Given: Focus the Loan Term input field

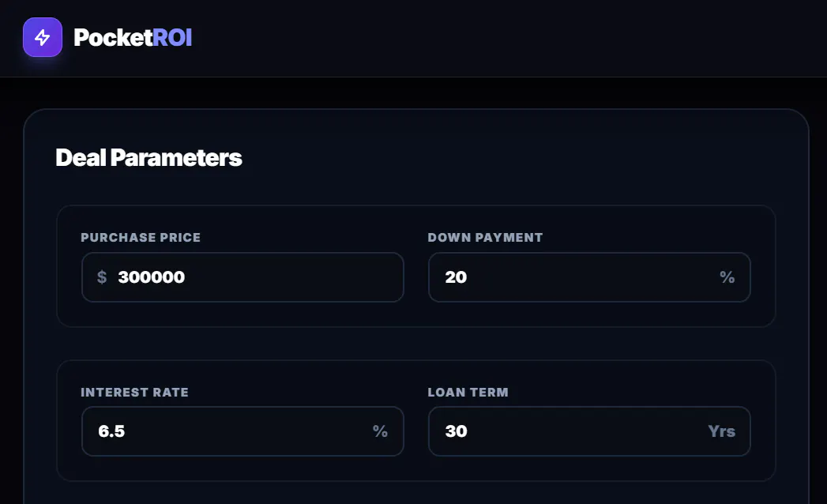Looking at the screenshot, I should coord(589,431).
